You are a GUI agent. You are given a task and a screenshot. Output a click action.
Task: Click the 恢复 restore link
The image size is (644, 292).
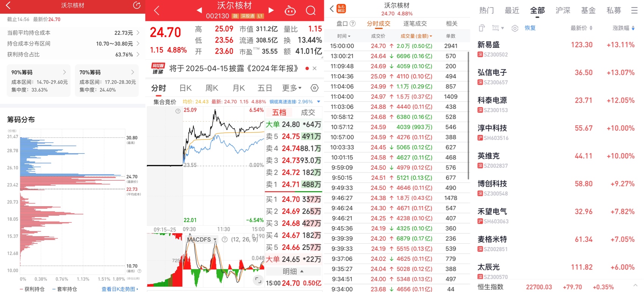pos(530,28)
